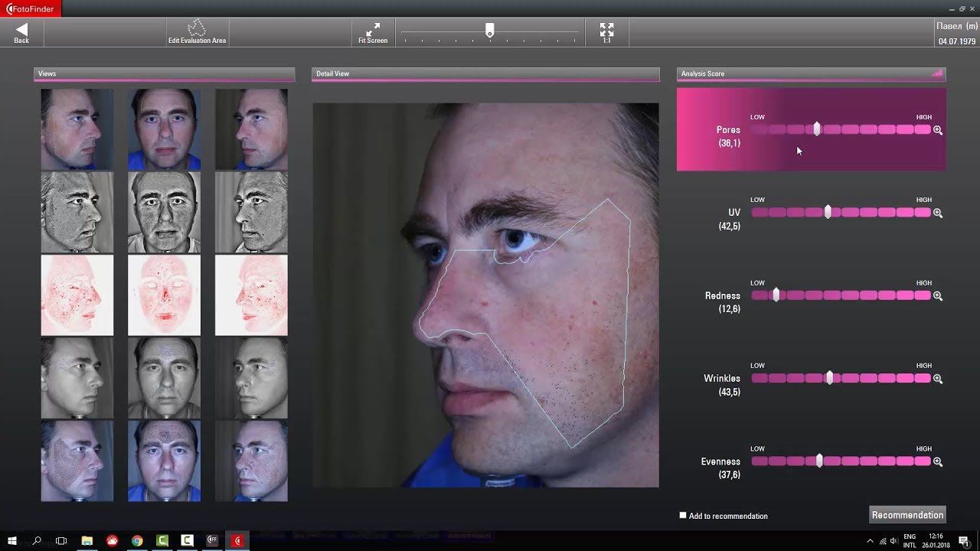Magnify the Pores score details

pyautogui.click(x=938, y=130)
